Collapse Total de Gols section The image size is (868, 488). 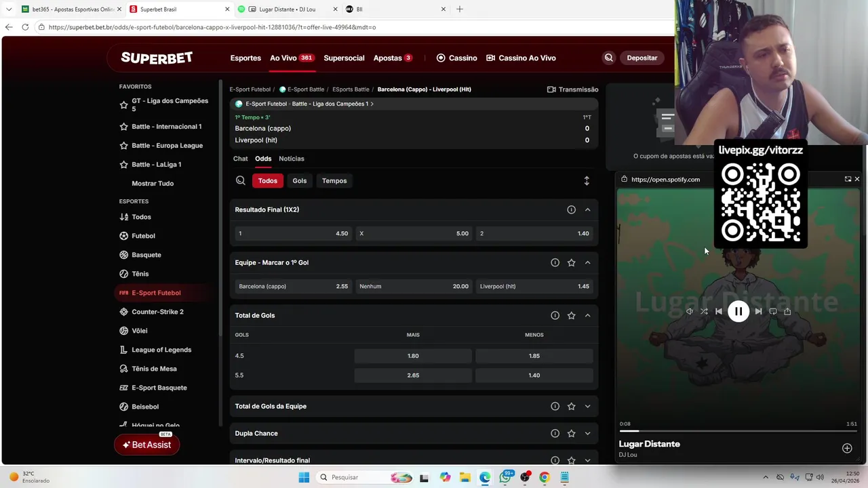coord(587,315)
